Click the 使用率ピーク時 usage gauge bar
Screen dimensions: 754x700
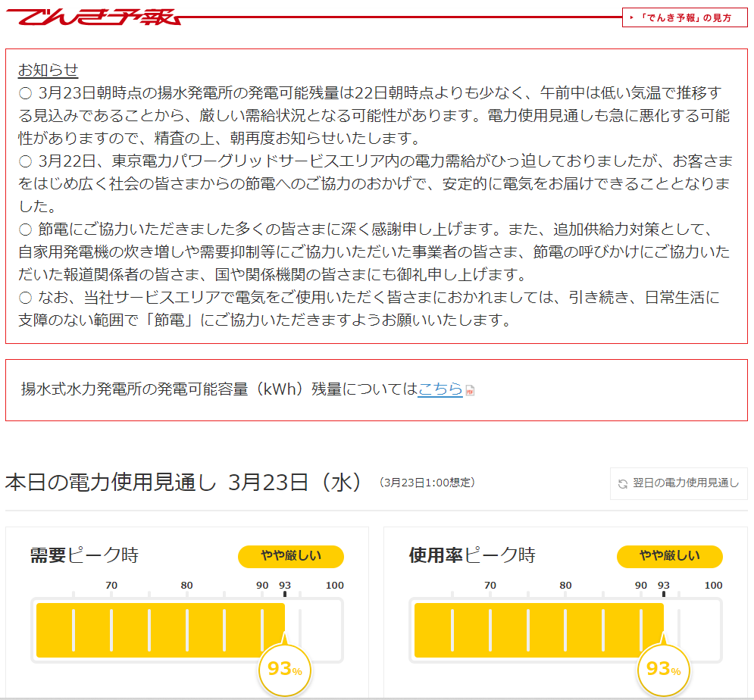click(565, 630)
